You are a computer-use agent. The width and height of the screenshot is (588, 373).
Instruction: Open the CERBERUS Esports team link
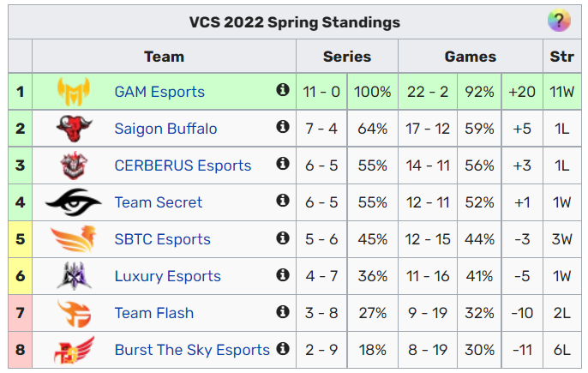pos(183,165)
